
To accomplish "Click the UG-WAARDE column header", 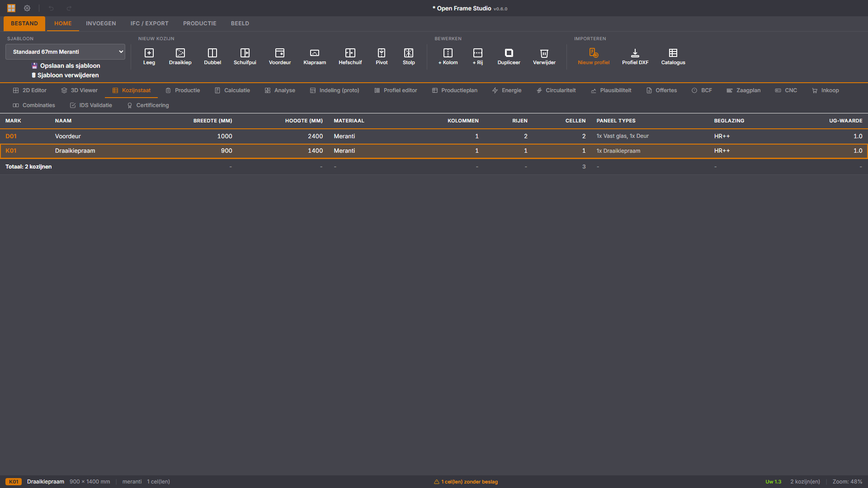I will pyautogui.click(x=845, y=121).
